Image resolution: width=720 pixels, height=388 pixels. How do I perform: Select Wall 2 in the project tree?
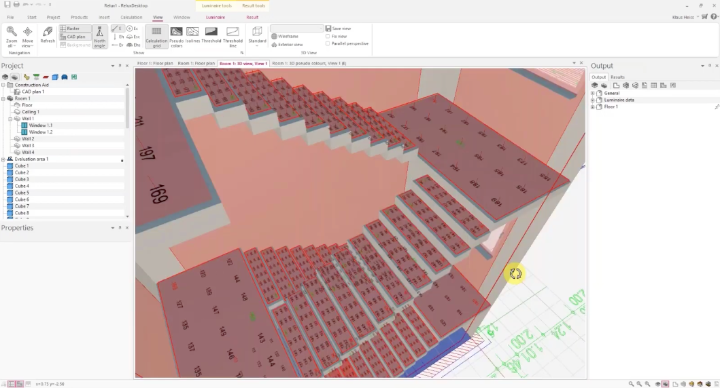click(x=28, y=139)
